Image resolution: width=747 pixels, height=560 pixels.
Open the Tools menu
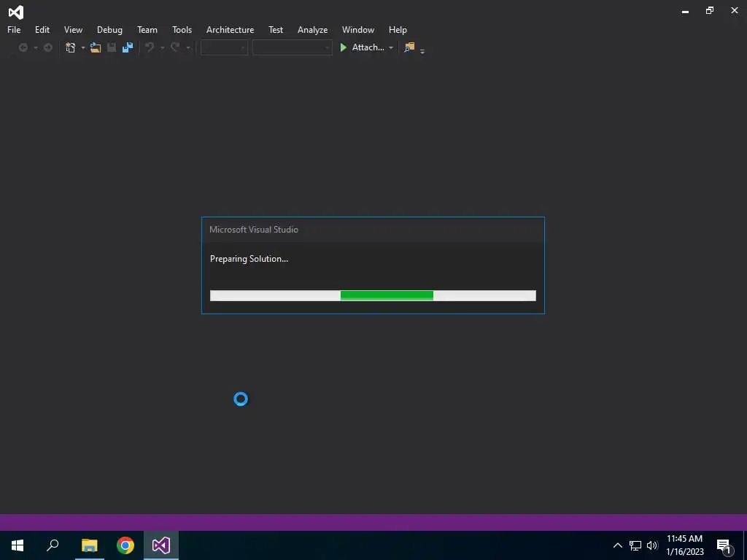pos(182,29)
